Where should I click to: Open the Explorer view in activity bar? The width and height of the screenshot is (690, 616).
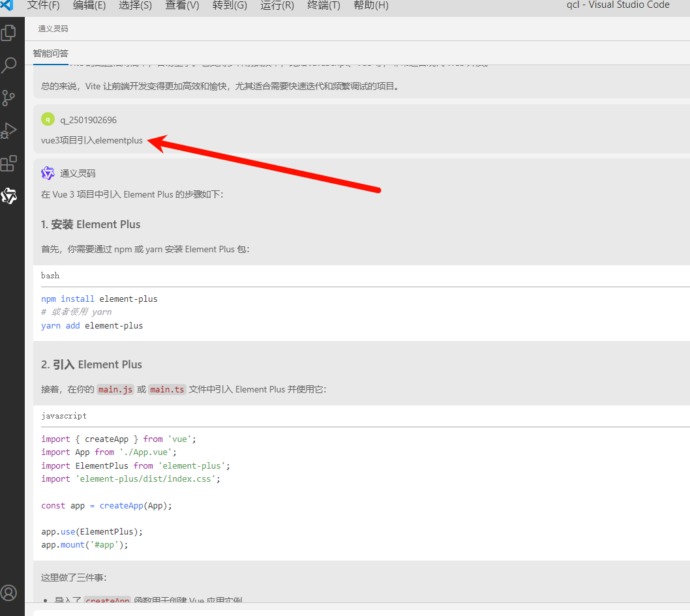pos(8,33)
